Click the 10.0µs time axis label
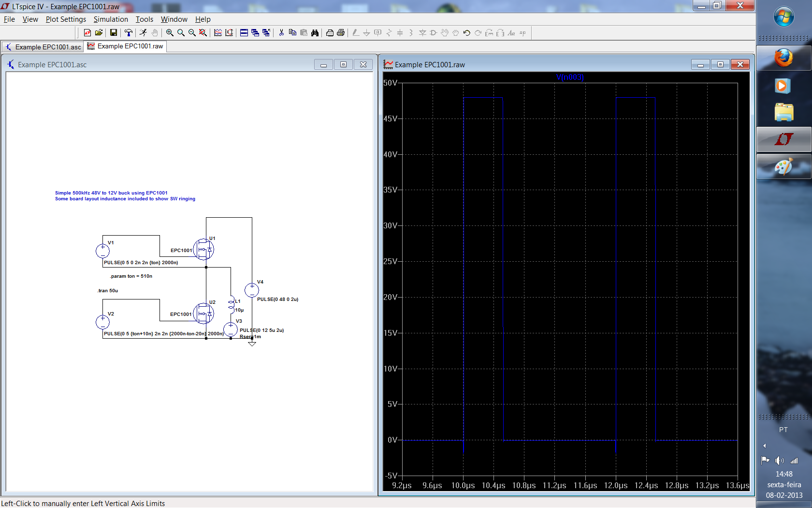Viewport: 812px width, 508px height. [x=463, y=485]
